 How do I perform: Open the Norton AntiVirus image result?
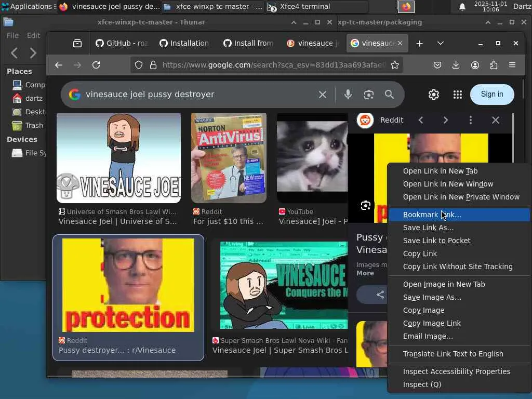229,158
